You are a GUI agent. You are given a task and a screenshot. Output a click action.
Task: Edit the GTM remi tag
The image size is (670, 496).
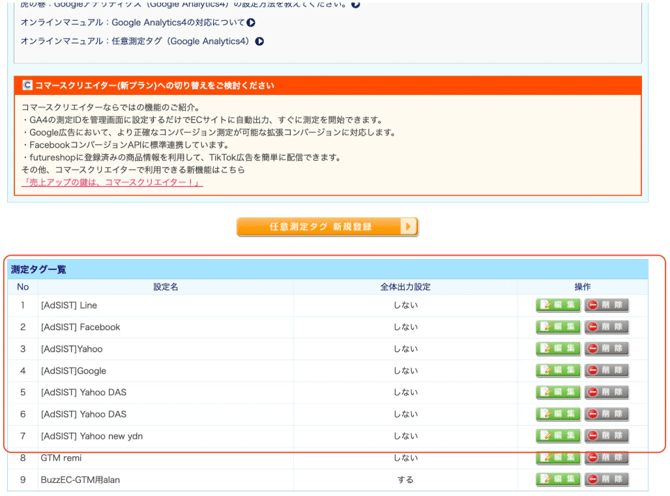click(558, 458)
